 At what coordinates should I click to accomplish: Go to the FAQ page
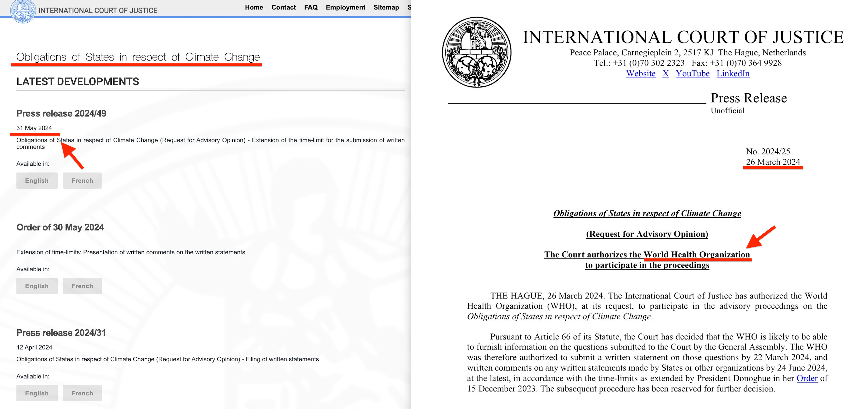[311, 7]
